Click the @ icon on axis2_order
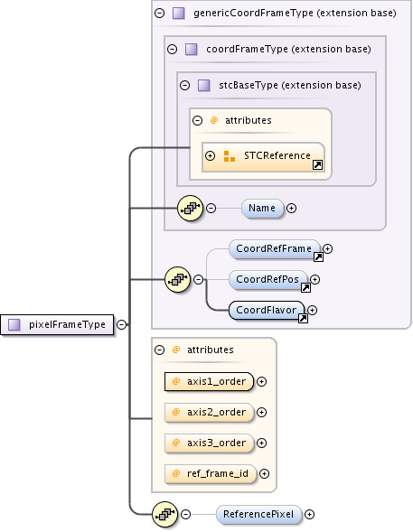Image resolution: width=413 pixels, height=532 pixels. pyautogui.click(x=176, y=412)
